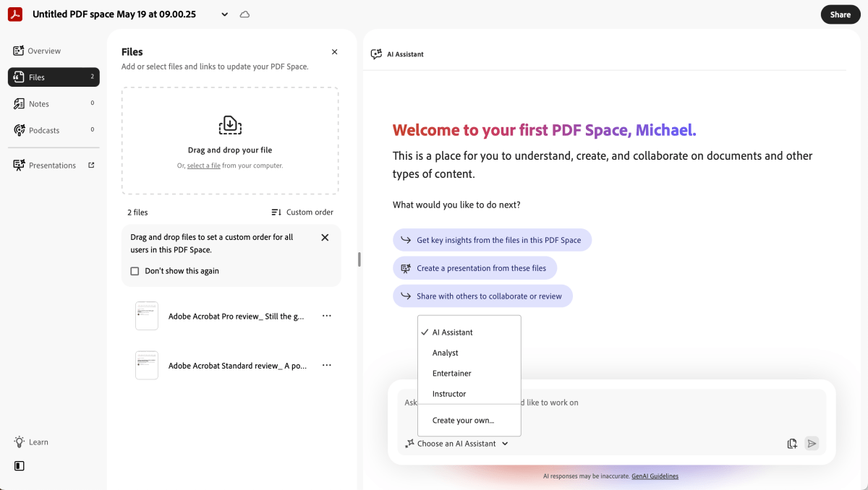Dismiss the custom order tip message
The height and width of the screenshot is (490, 868).
tap(325, 237)
